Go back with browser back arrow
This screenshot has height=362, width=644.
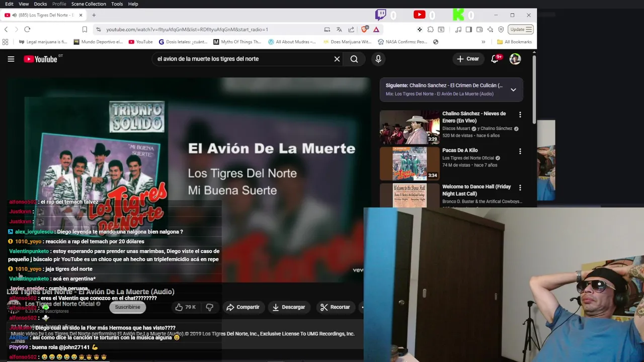pyautogui.click(x=6, y=30)
